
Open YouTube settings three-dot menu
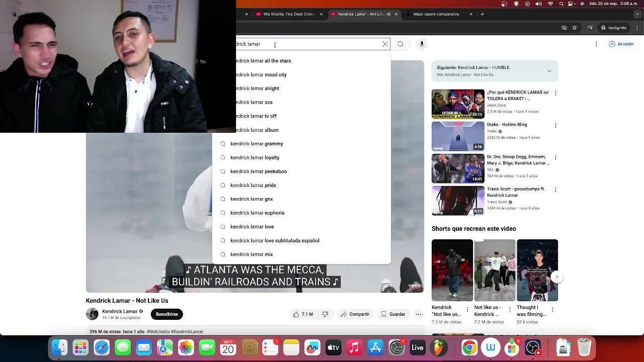(x=596, y=44)
